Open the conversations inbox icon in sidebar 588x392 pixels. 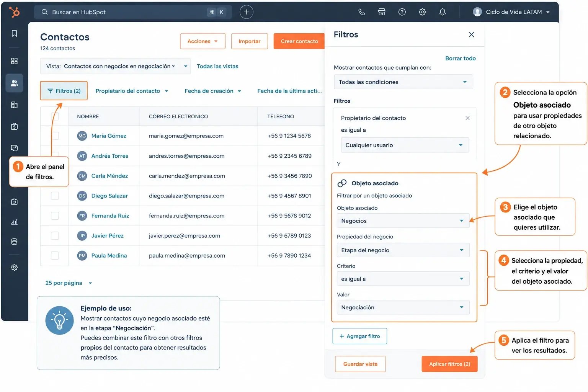(14, 148)
